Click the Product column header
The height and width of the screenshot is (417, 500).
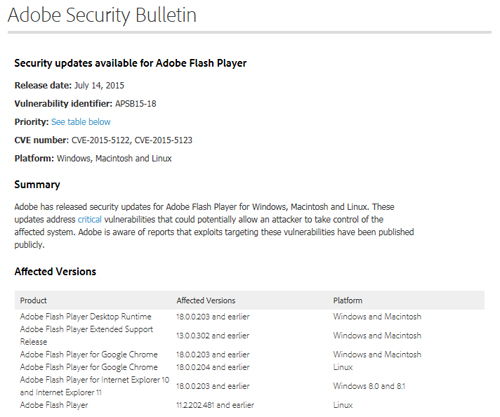click(x=33, y=301)
